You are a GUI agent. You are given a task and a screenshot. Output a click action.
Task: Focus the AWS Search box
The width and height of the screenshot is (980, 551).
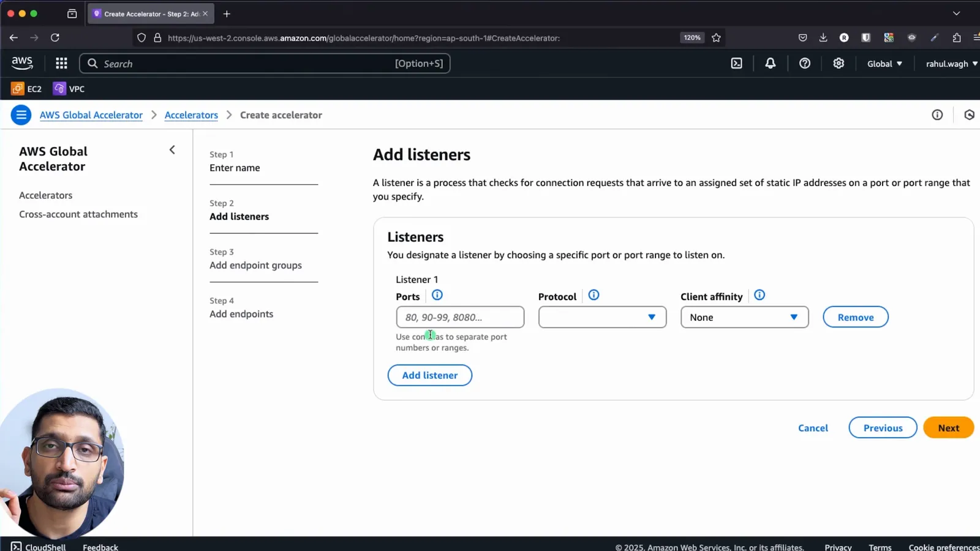coord(265,64)
